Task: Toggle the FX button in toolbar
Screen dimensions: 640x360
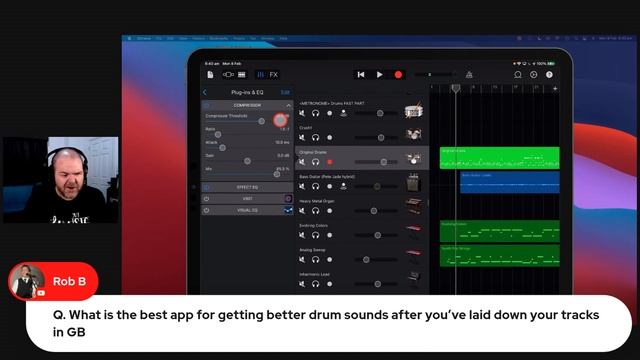Action: (273, 75)
